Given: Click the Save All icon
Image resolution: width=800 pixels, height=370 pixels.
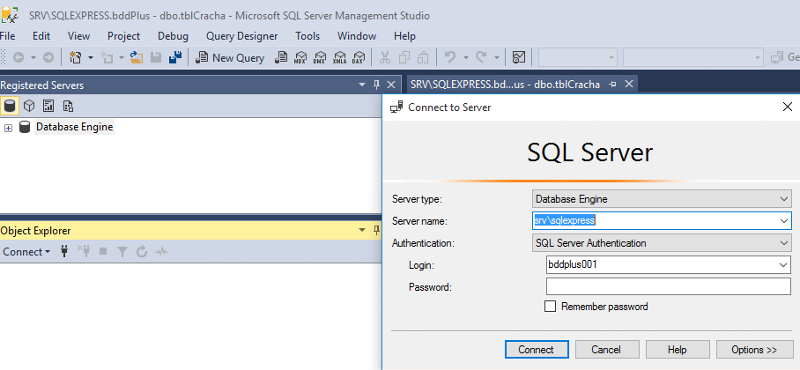Looking at the screenshot, I should [176, 58].
